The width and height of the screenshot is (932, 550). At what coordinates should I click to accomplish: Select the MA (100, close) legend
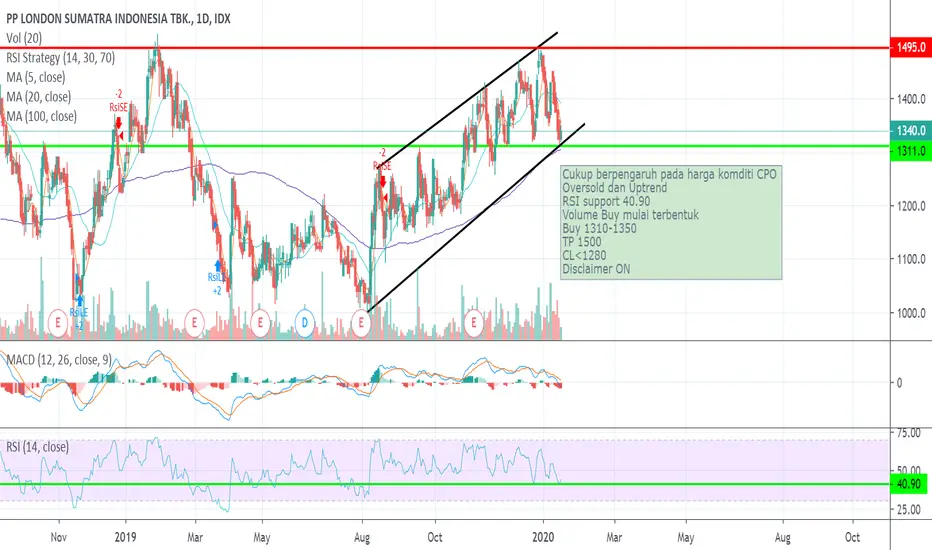[x=42, y=117]
